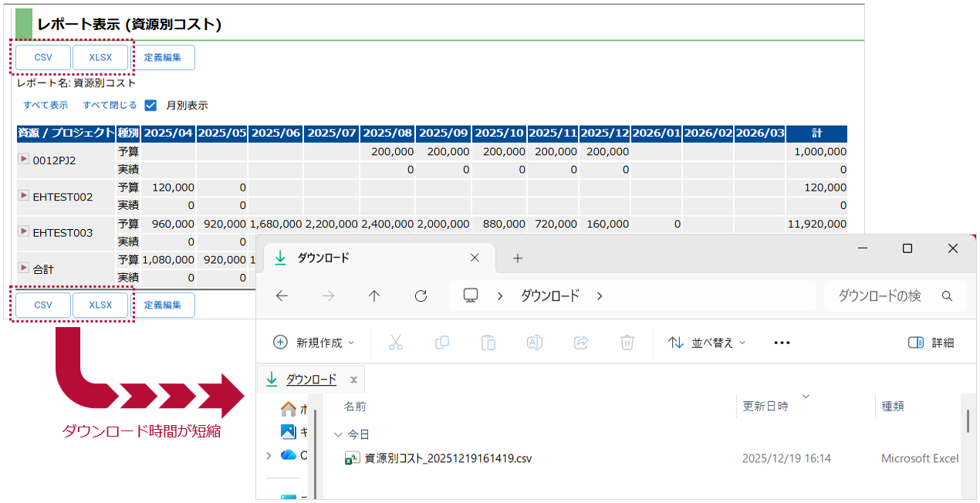Click the Paste clipboard icon
This screenshot has height=503, width=980.
coord(488,343)
